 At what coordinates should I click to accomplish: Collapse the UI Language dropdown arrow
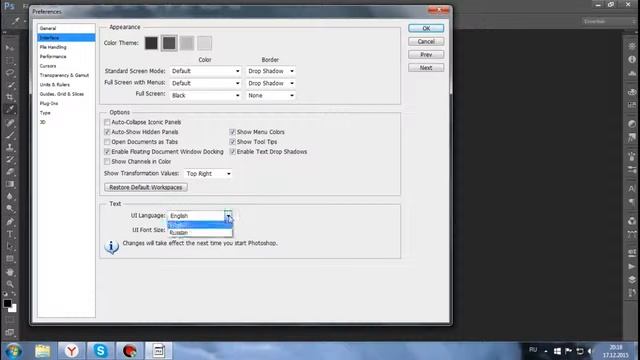click(228, 216)
